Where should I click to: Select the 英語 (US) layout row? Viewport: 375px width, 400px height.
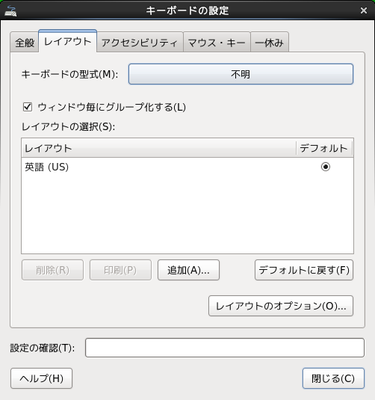click(x=187, y=167)
